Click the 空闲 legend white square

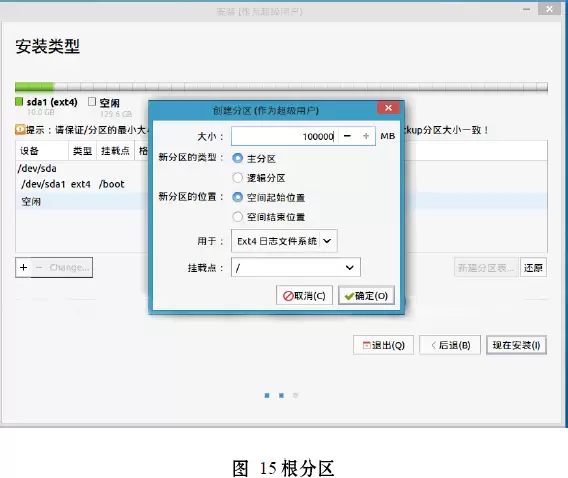[92, 102]
